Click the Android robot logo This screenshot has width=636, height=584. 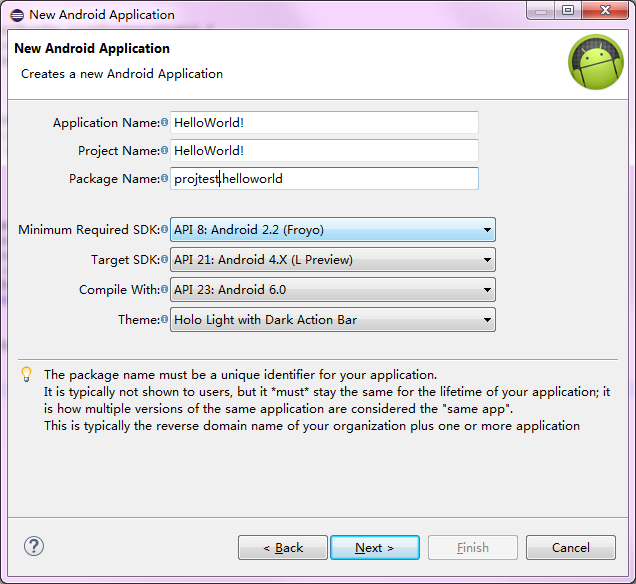click(596, 62)
